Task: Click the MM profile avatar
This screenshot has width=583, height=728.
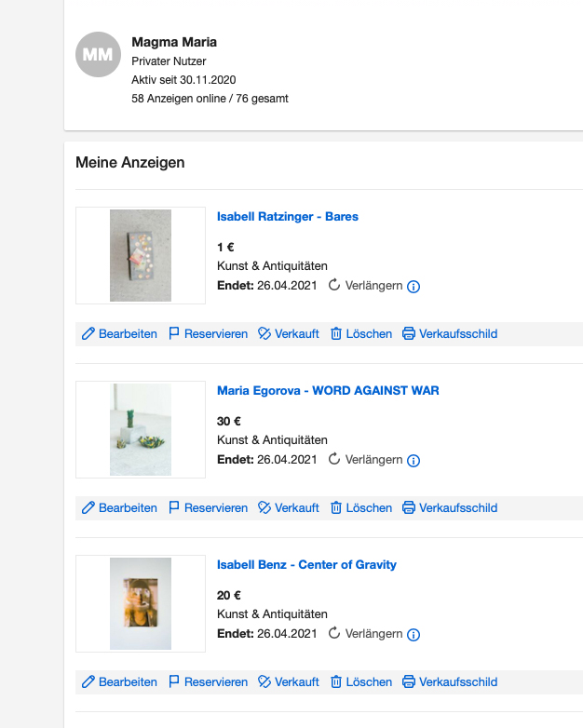Action: (98, 55)
